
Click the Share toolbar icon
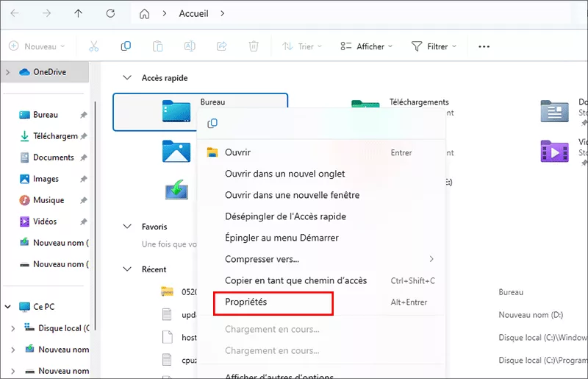222,46
